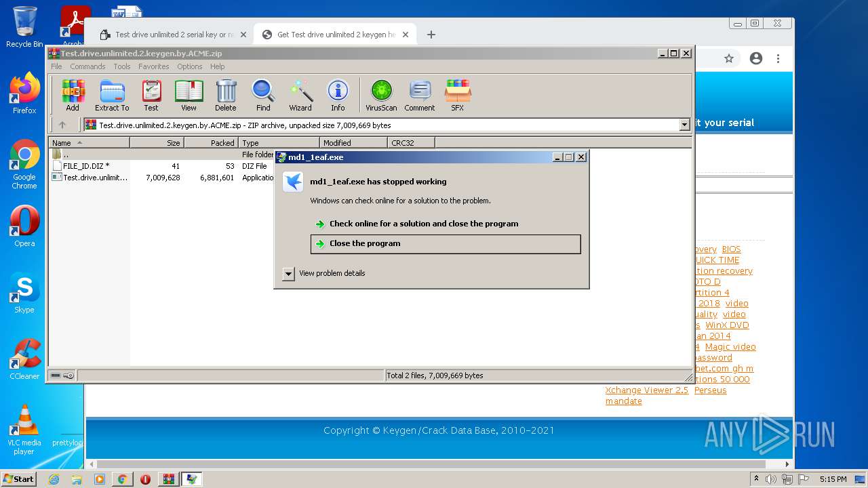The width and height of the screenshot is (868, 488).
Task: Bookmark the page with star icon
Action: click(x=729, y=58)
